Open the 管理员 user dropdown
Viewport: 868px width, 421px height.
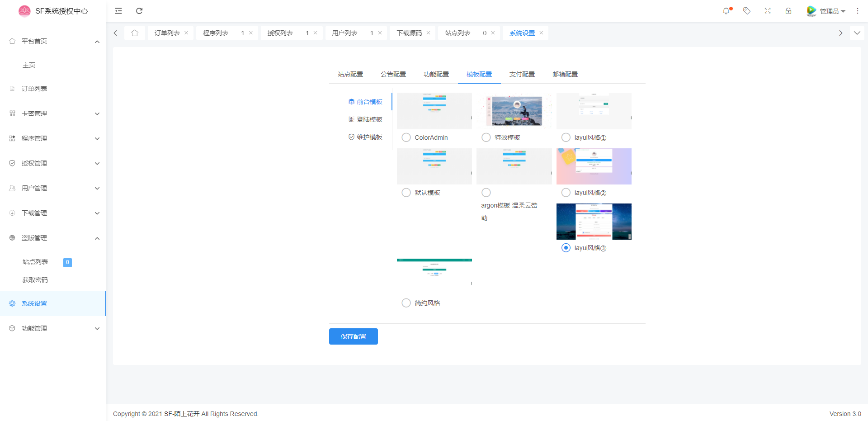pyautogui.click(x=826, y=11)
